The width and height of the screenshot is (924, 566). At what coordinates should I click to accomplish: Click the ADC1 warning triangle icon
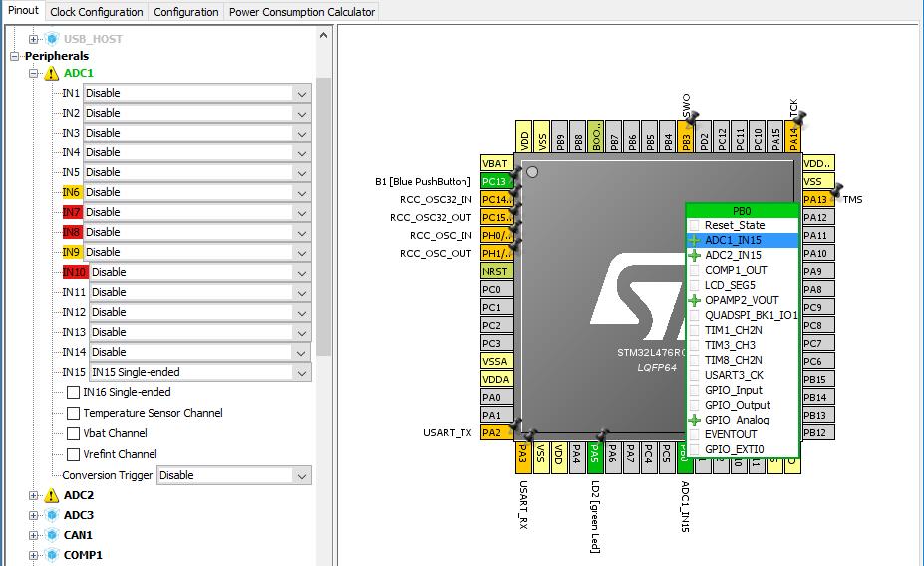pyautogui.click(x=52, y=73)
